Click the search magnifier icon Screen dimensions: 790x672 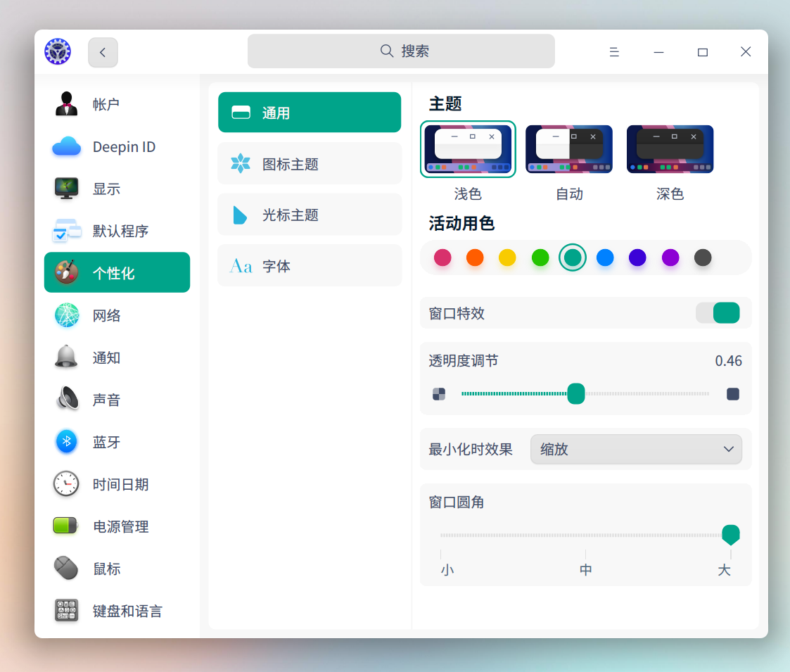coord(386,51)
